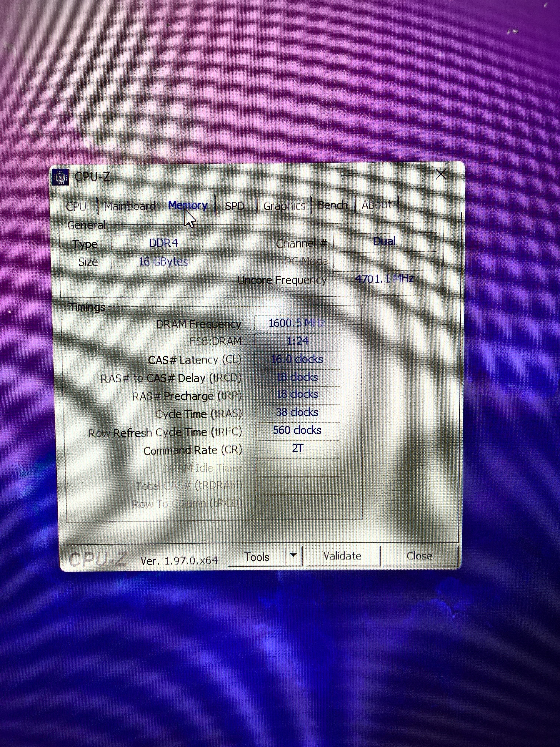Screen dimensions: 560x747
Task: Select the Uncore Frequency value box
Action: point(384,279)
